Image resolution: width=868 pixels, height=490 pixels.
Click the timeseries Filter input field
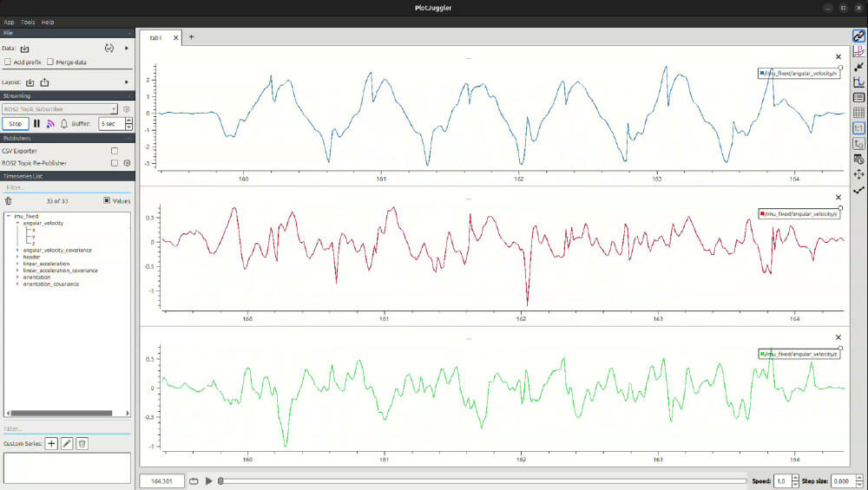tap(67, 187)
